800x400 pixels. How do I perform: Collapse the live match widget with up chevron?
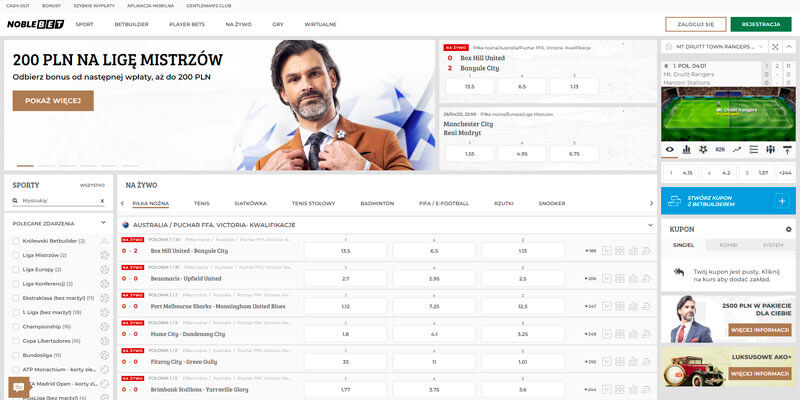[789, 46]
